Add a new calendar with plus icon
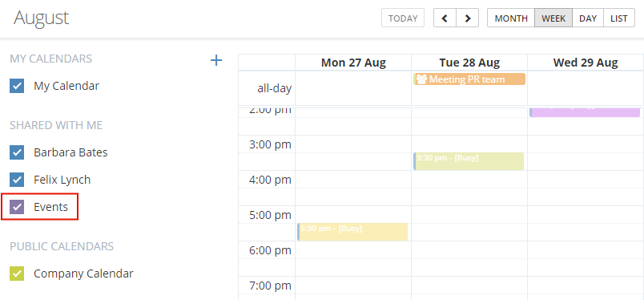 (x=216, y=60)
